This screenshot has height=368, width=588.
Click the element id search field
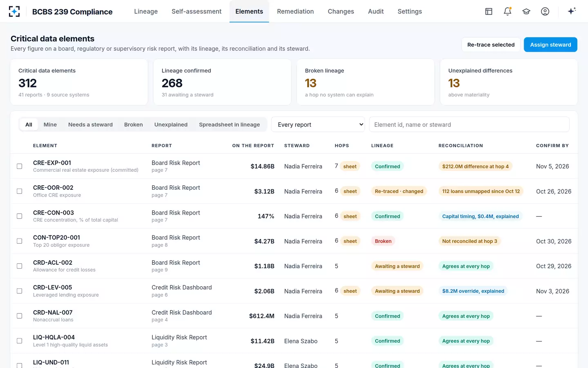[469, 124]
